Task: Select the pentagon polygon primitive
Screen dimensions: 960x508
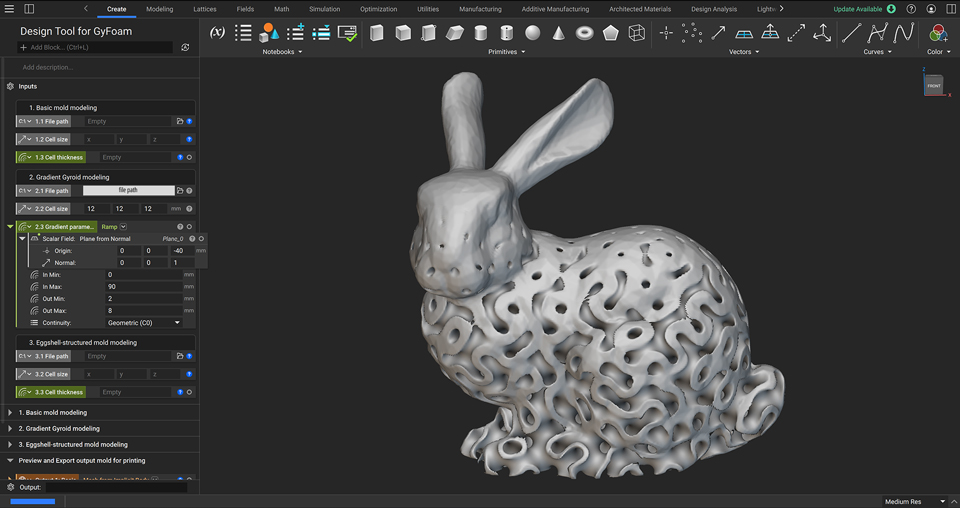Action: [x=610, y=33]
